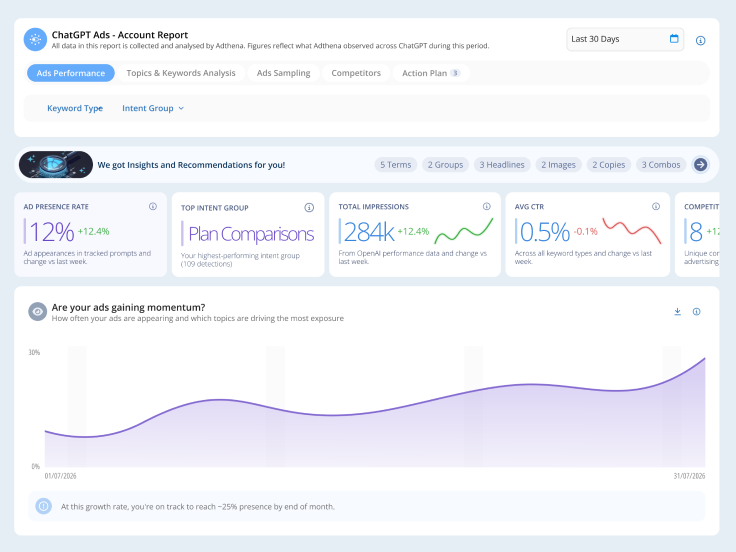Click the 31/07/2026 axis date label
736x552 pixels.
tap(689, 476)
